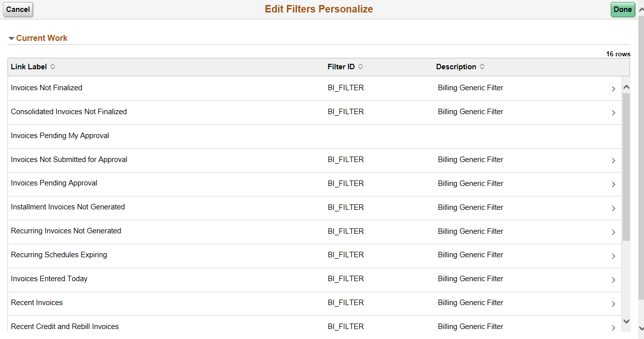Expand the Invoices Entered Today row

(614, 279)
